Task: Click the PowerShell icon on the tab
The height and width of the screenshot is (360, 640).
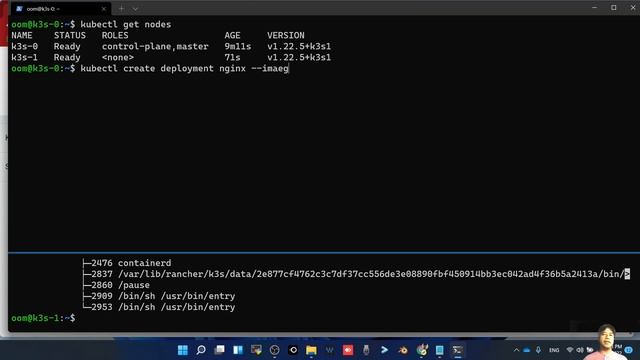Action: click(x=19, y=9)
